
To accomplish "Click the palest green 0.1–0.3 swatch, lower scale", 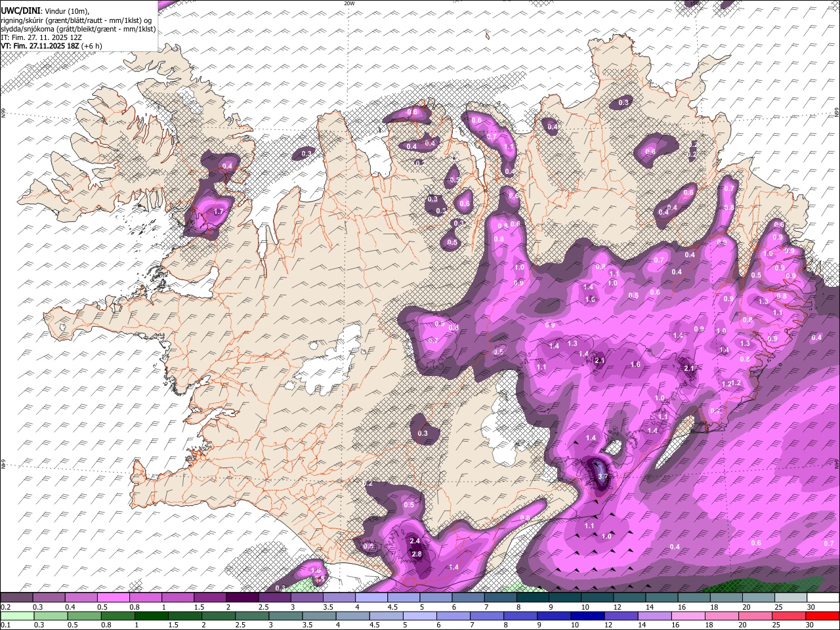I will pos(18,616).
